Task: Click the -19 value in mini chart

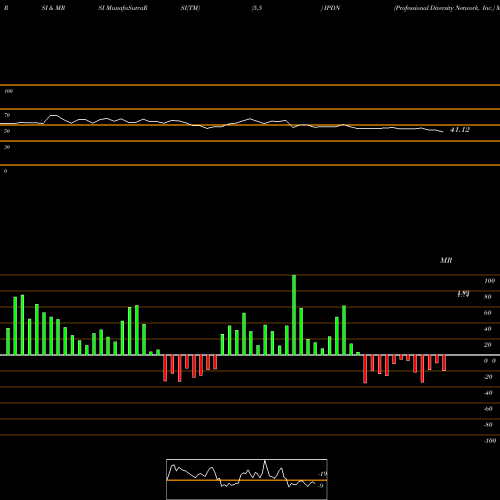Action: coord(322,474)
